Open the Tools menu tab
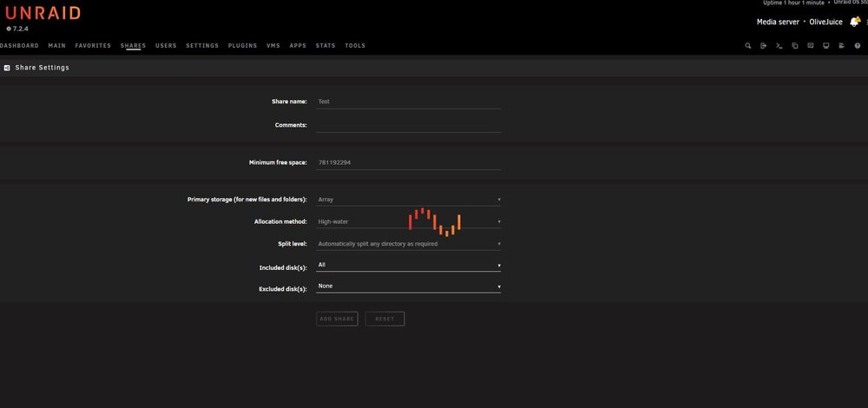Screen dimensions: 868x408 coord(355,46)
